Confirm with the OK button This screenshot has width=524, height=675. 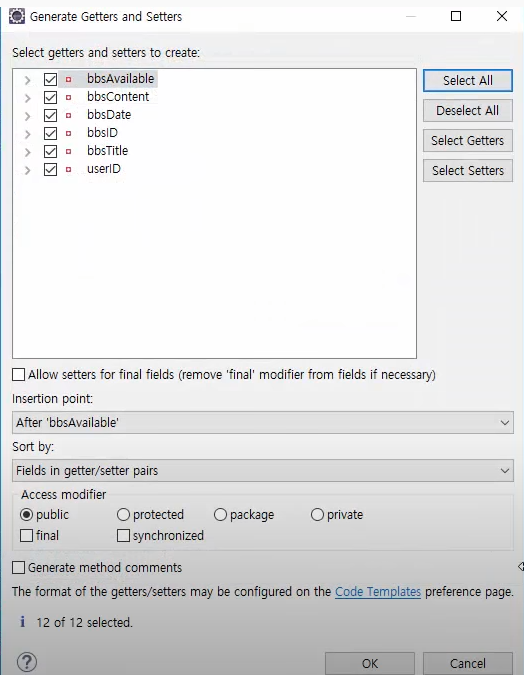370,663
